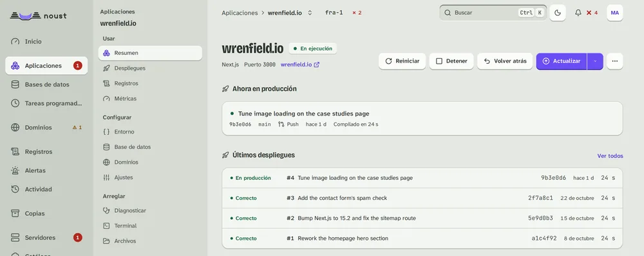Open Bases de datos section
Screen dimensions: 644x256
(46, 84)
